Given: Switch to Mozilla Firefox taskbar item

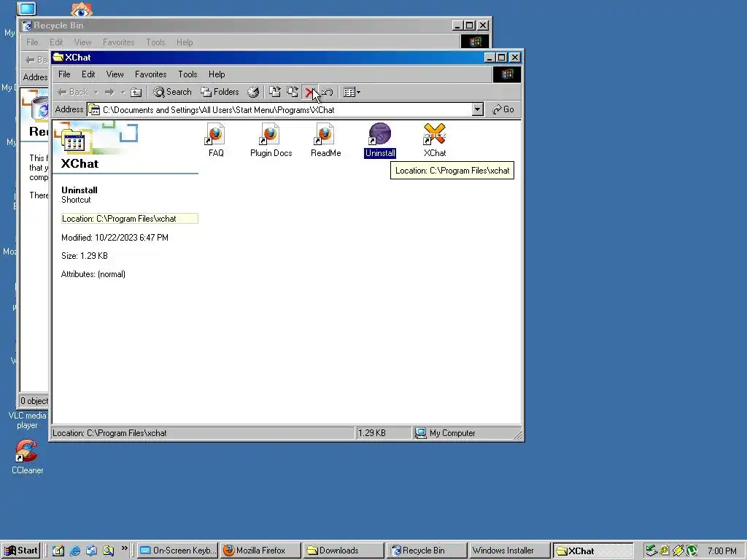Looking at the screenshot, I should [260, 551].
